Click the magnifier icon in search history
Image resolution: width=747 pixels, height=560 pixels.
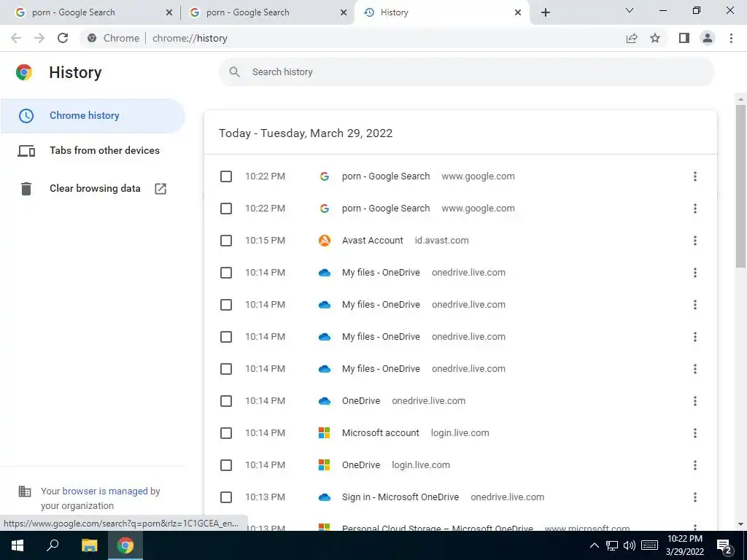[x=234, y=72]
